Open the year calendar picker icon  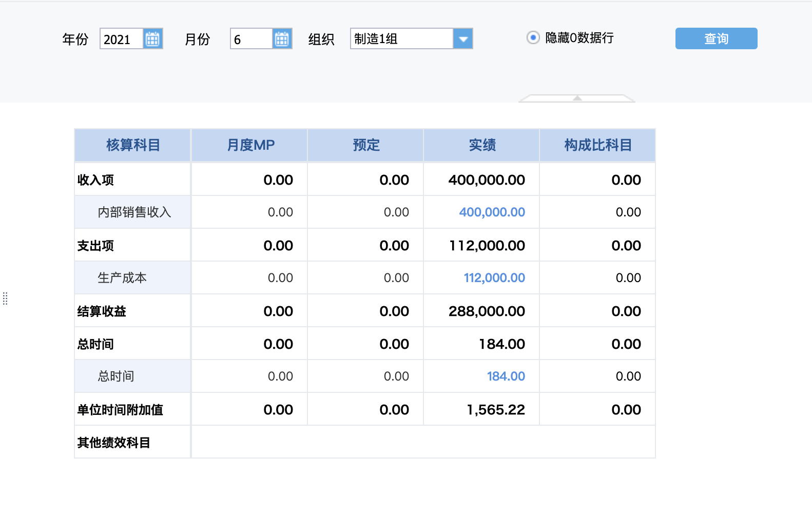(x=152, y=39)
